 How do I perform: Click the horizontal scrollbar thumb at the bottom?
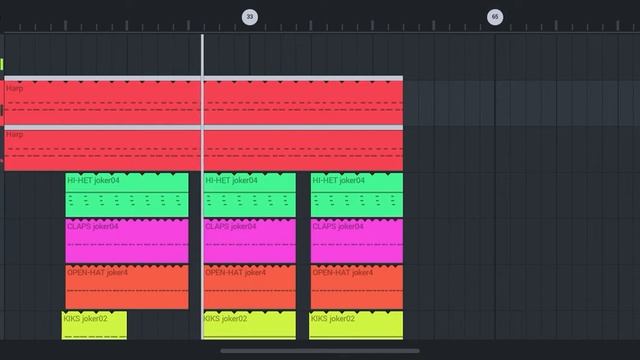[320, 351]
